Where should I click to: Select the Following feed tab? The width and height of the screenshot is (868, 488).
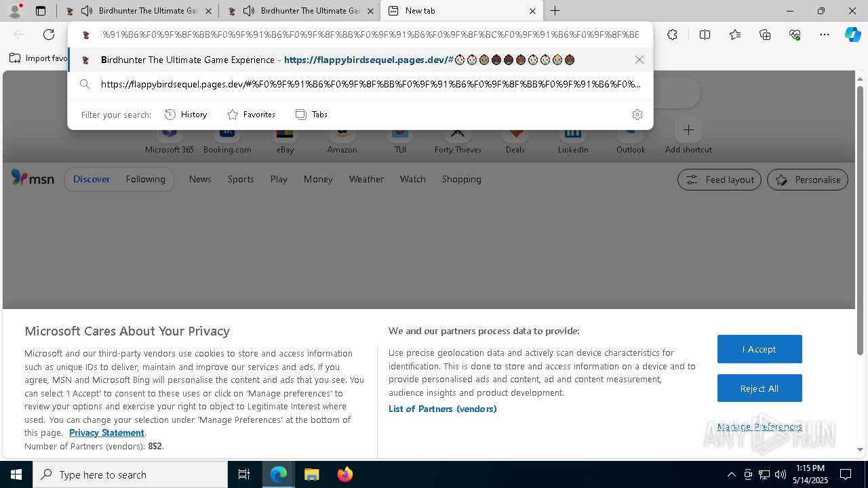(x=146, y=179)
